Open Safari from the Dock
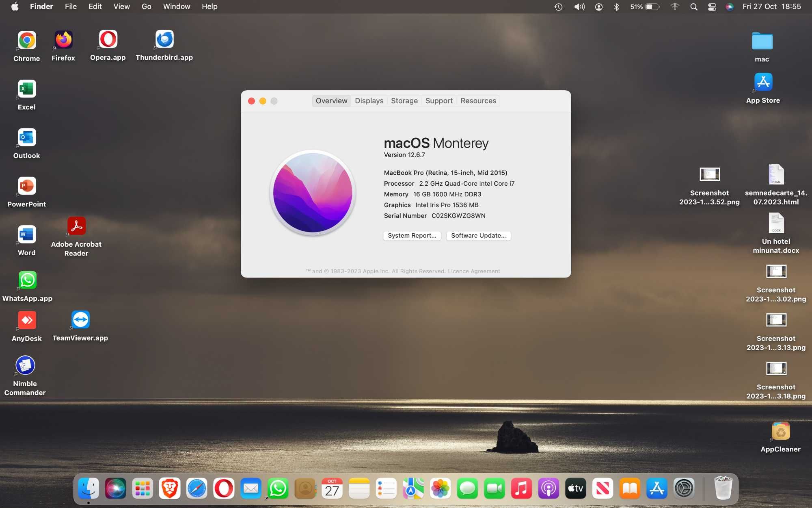812x508 pixels. tap(197, 488)
